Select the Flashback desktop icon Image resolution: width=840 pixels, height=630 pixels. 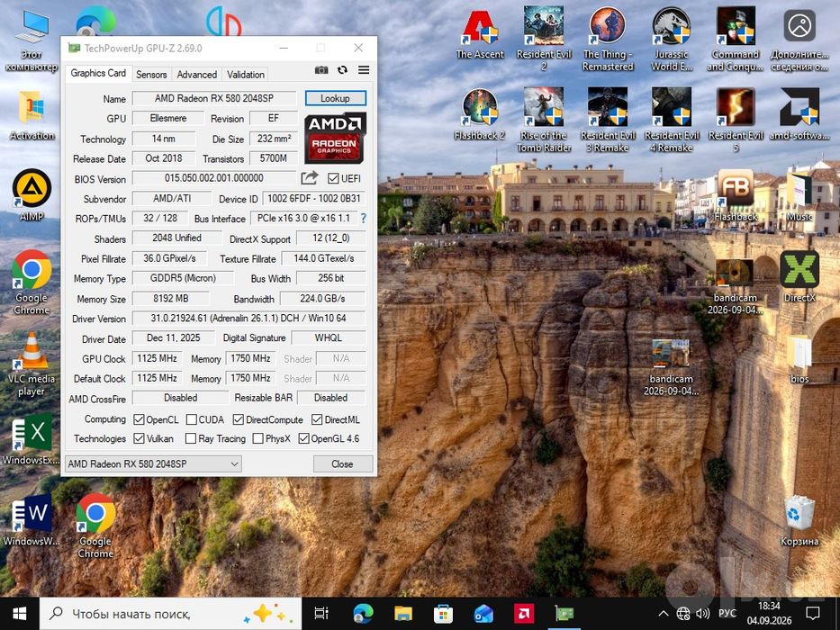point(735,195)
